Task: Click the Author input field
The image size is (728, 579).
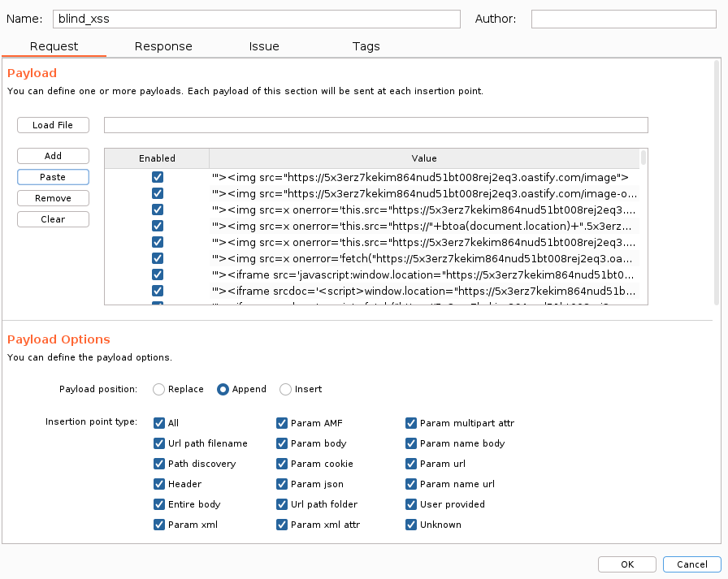Action: click(x=623, y=19)
